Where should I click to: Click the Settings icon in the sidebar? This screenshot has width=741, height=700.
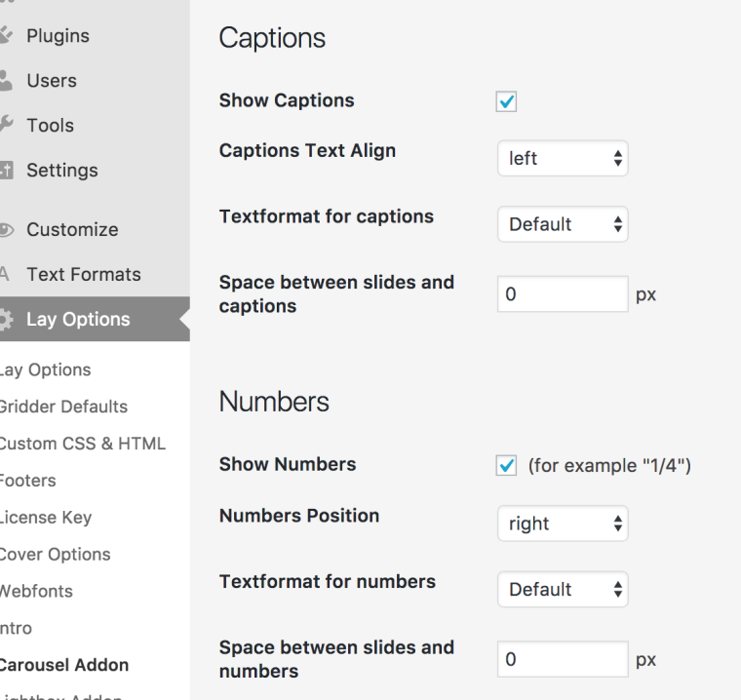coord(6,171)
